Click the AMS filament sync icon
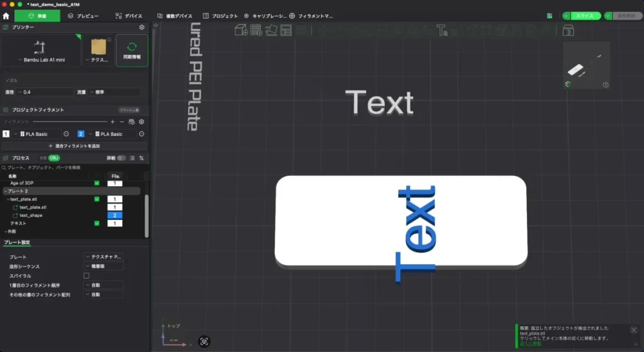Screen dimensions: 644x352 tap(131, 122)
